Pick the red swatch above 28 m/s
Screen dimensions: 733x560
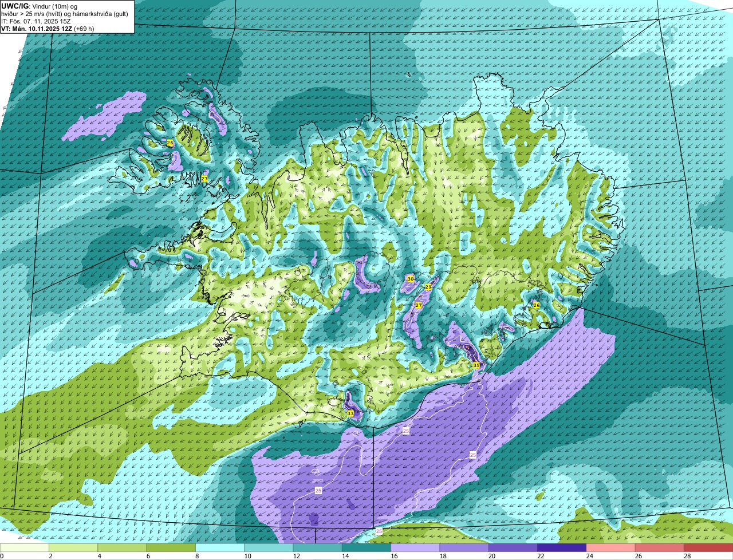tap(708, 547)
